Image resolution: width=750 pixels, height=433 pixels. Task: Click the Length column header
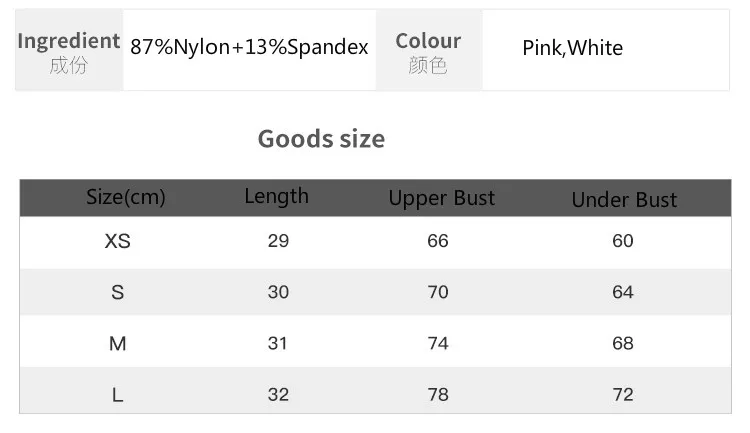[x=276, y=196]
